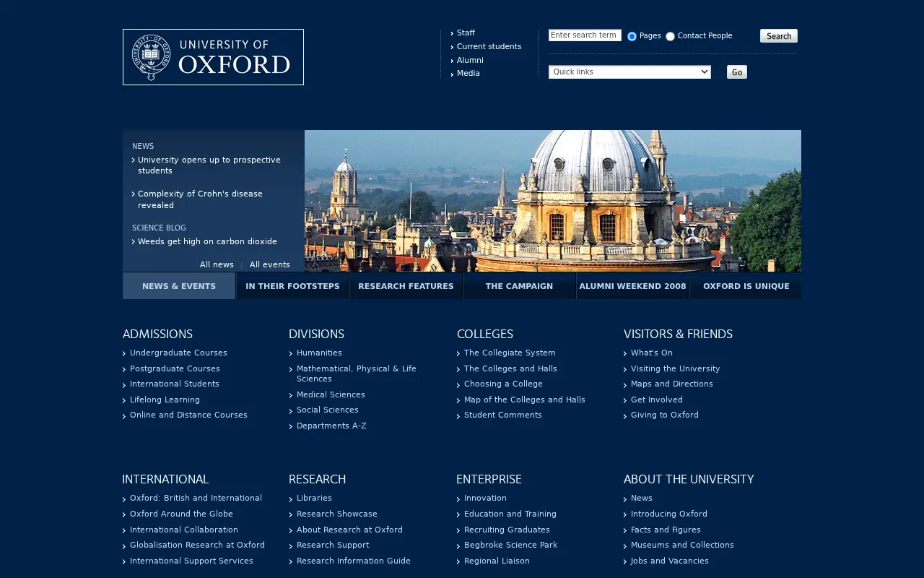Open the Media link
The width and height of the screenshot is (924, 578).
(468, 73)
